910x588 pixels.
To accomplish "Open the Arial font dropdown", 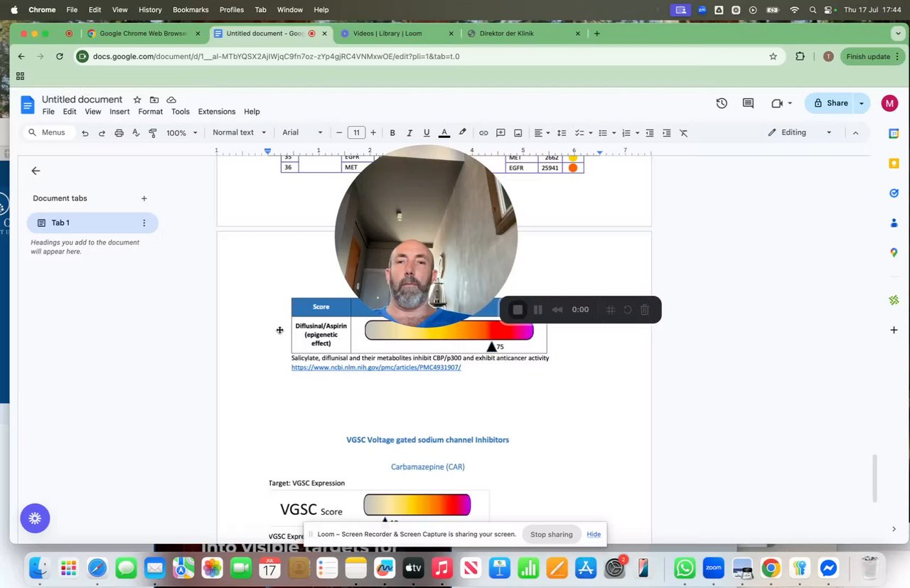I will (x=302, y=133).
